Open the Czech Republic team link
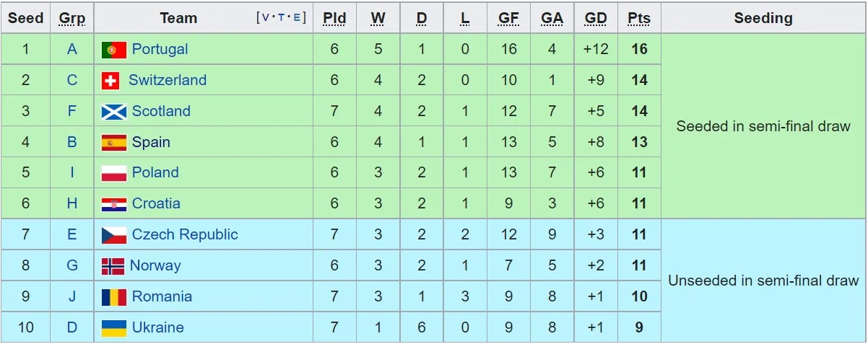Viewport: 868px width, 344px height. click(x=185, y=235)
